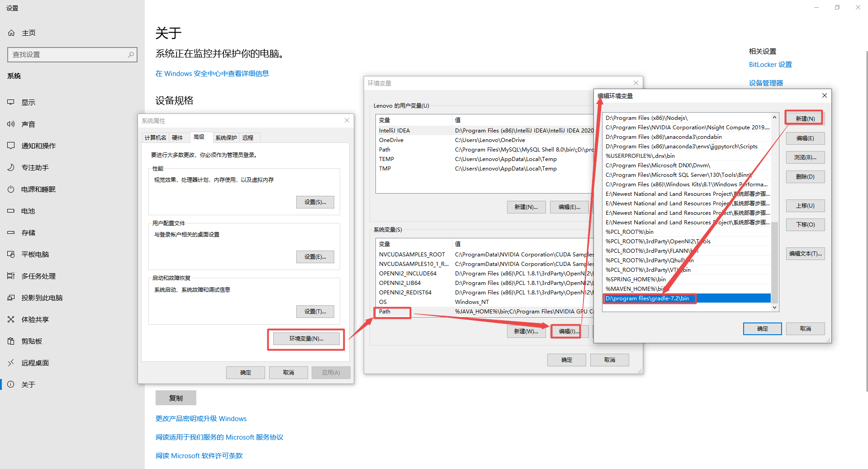Click the search magnifier icon in Settings
Image resolution: width=868 pixels, height=469 pixels.
(x=131, y=55)
